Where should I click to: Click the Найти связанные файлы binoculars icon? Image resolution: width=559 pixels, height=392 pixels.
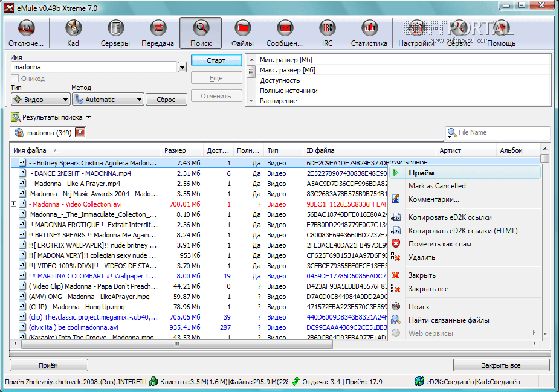point(396,320)
